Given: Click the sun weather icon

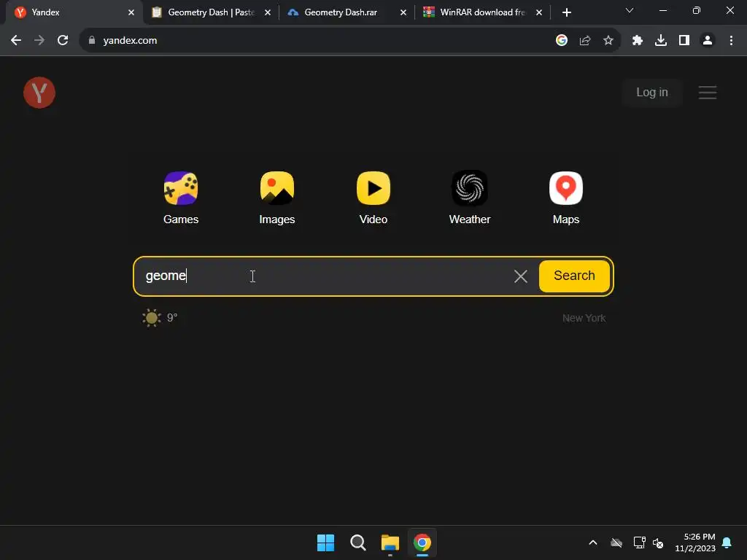Looking at the screenshot, I should click(152, 318).
